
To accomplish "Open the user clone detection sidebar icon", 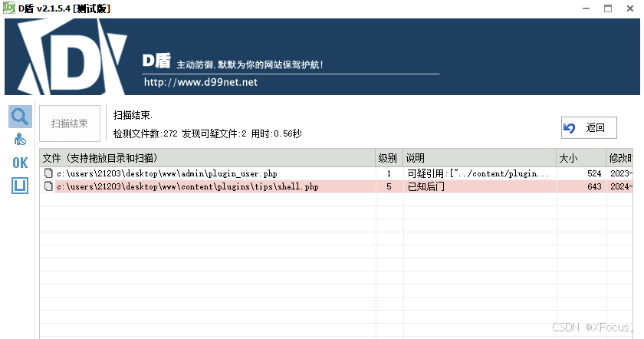I will click(20, 140).
